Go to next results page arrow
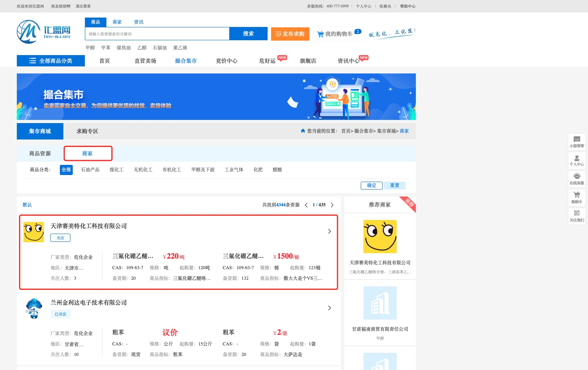The image size is (588, 370). [332, 205]
